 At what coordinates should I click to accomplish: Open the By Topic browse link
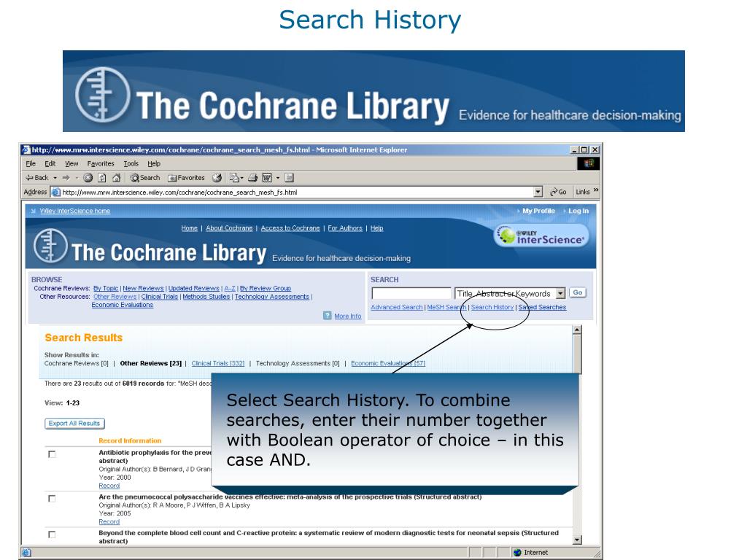106,288
